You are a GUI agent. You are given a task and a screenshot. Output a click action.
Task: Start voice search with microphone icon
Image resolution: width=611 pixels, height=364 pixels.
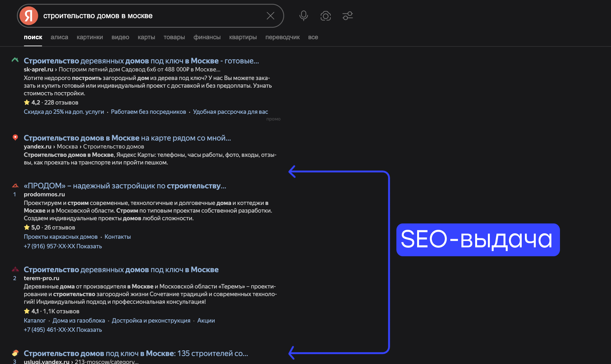pos(304,16)
